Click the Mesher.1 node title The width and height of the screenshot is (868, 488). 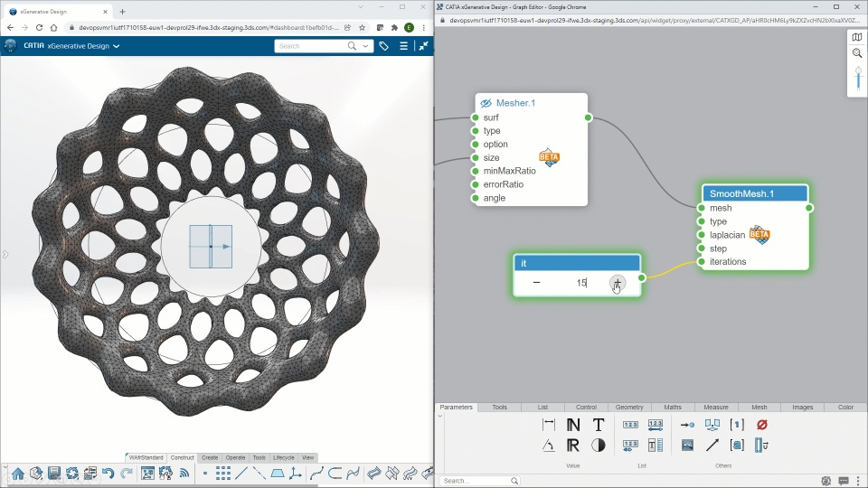(515, 103)
